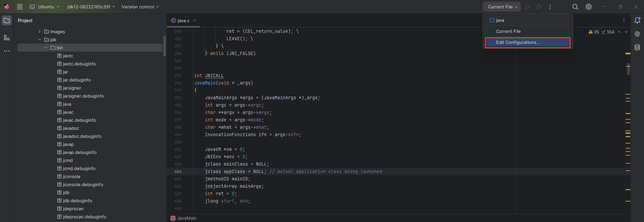This screenshot has width=644, height=222.
Task: Expand the images folder
Action: pos(40,32)
